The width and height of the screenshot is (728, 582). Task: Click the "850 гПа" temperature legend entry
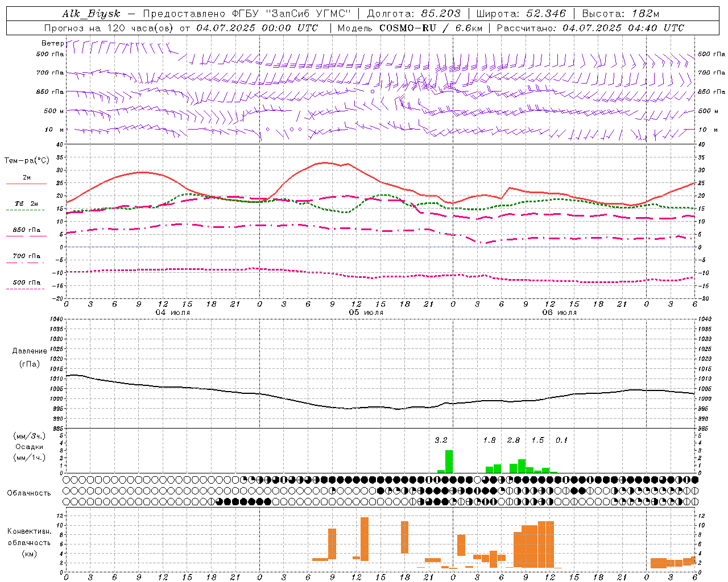27,230
